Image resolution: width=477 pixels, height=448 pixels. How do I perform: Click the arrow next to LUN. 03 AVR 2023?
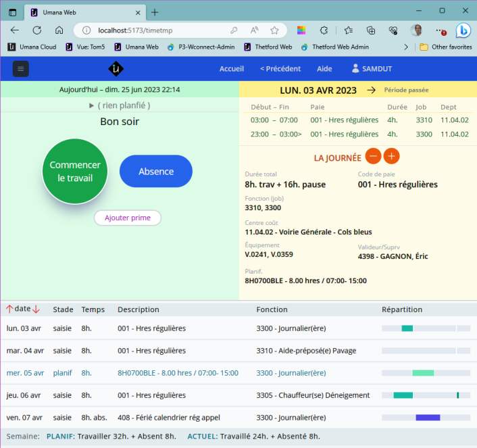tap(371, 90)
